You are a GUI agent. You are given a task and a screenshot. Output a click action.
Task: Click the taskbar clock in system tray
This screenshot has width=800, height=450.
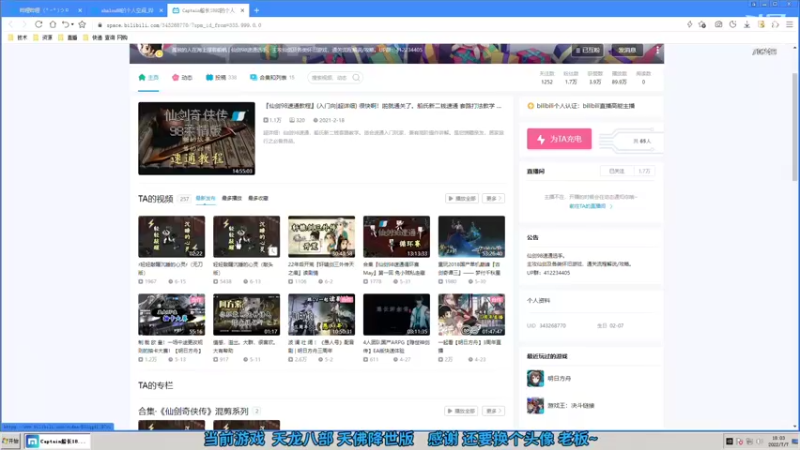tap(779, 441)
